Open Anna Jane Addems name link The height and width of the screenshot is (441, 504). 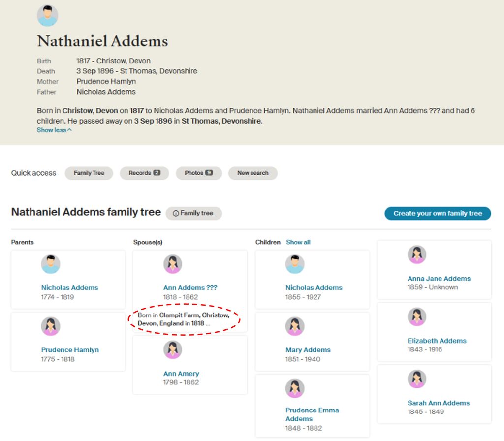439,279
